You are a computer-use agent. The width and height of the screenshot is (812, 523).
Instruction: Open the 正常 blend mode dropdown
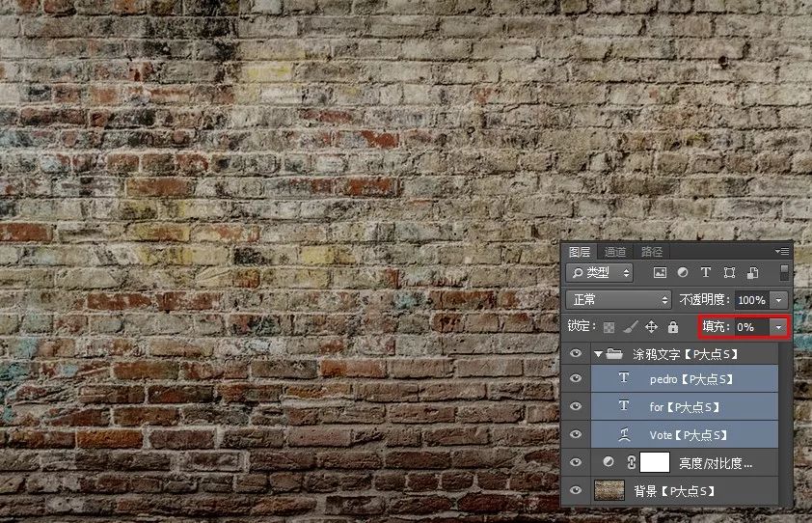pos(619,299)
